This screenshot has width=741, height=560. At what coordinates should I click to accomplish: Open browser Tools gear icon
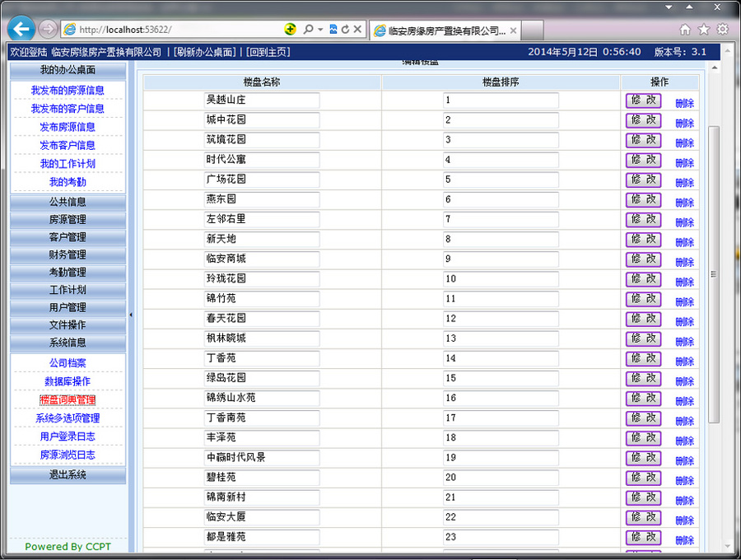[x=723, y=30]
